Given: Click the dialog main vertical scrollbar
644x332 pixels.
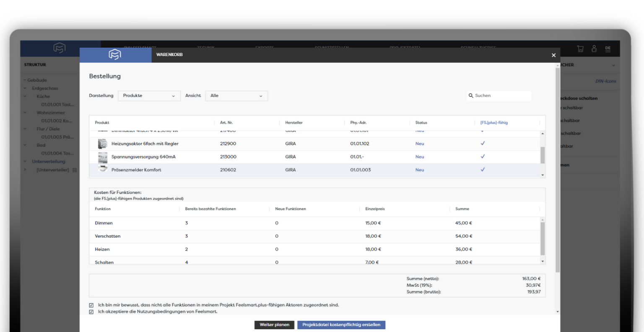Looking at the screenshot, I should coord(558,170).
